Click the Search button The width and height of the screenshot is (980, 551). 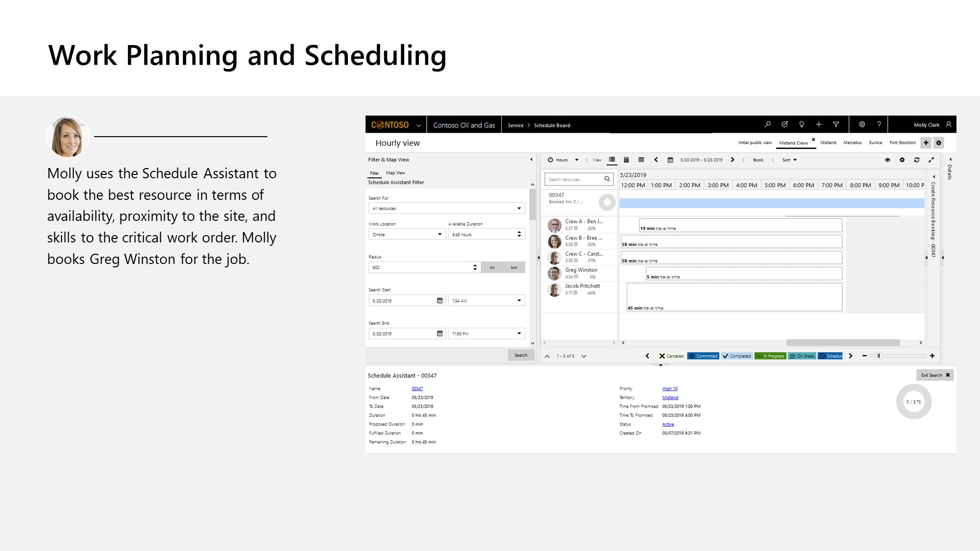tap(521, 355)
